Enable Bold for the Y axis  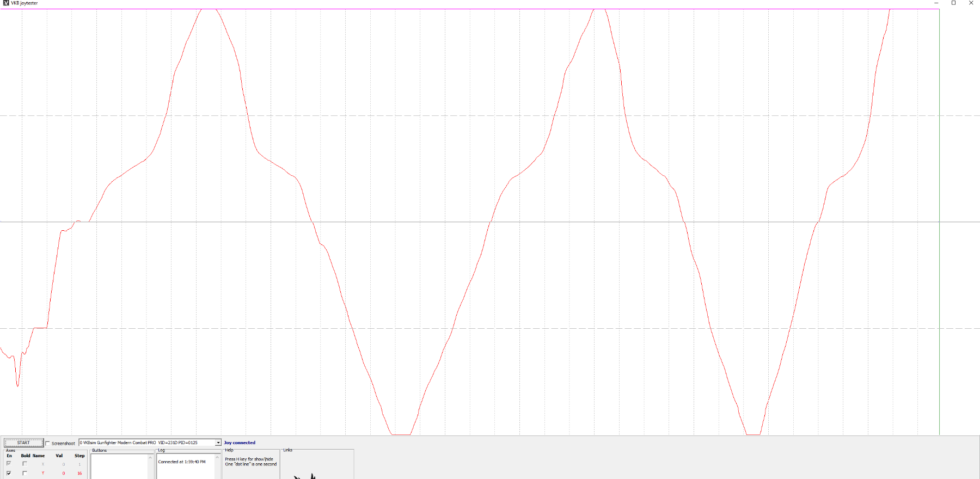[x=24, y=473]
